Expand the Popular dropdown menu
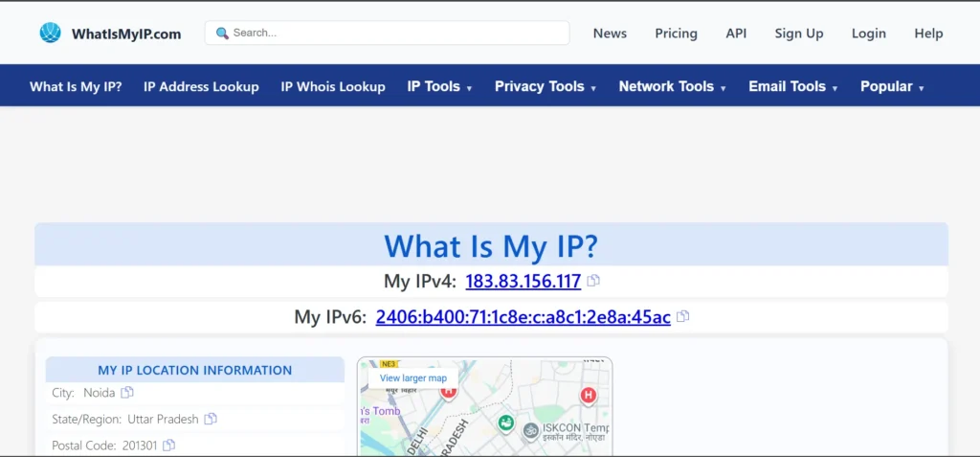The image size is (980, 457). (x=892, y=86)
